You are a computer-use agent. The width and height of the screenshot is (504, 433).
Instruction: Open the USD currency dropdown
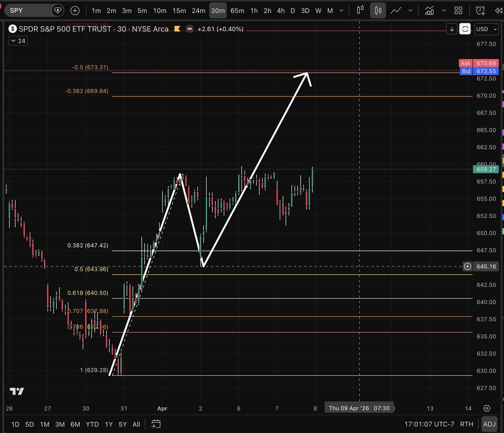(x=486, y=29)
